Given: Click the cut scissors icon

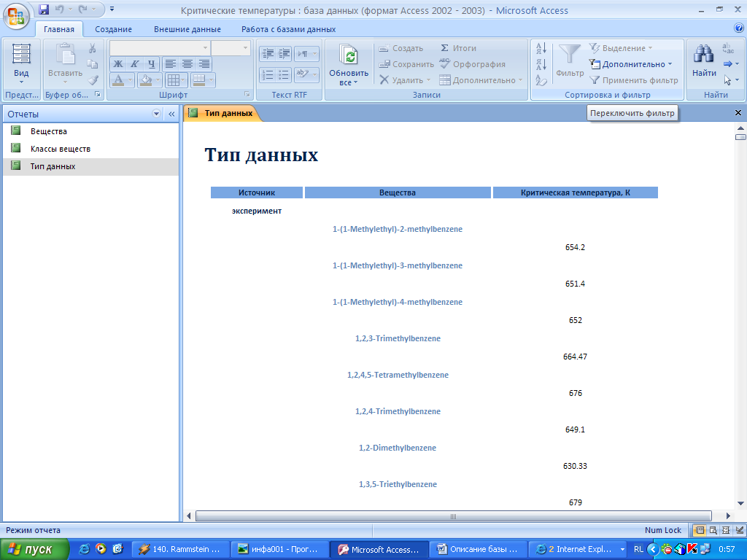Looking at the screenshot, I should click(x=93, y=48).
